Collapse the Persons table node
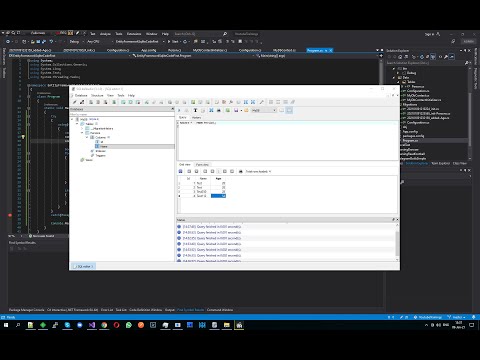 click(x=82, y=133)
